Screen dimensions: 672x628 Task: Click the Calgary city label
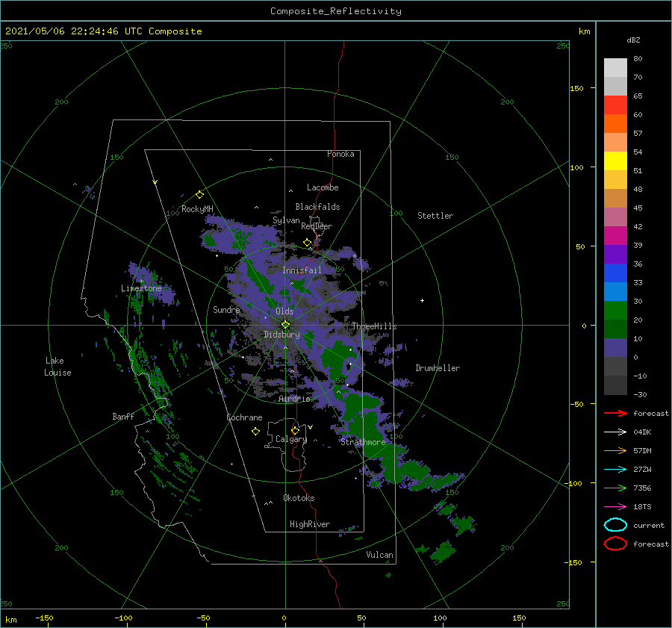pos(291,439)
